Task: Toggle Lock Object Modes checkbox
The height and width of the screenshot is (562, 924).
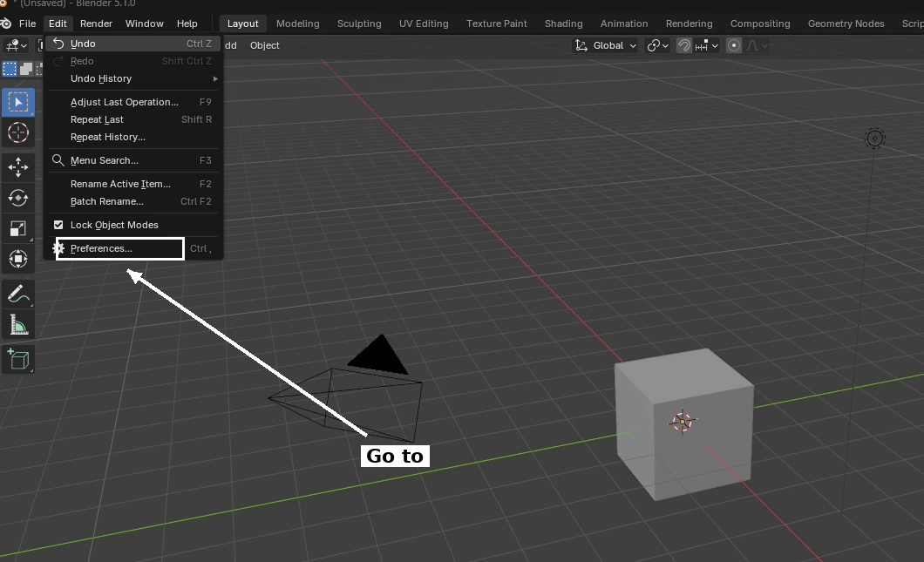Action: [x=58, y=225]
